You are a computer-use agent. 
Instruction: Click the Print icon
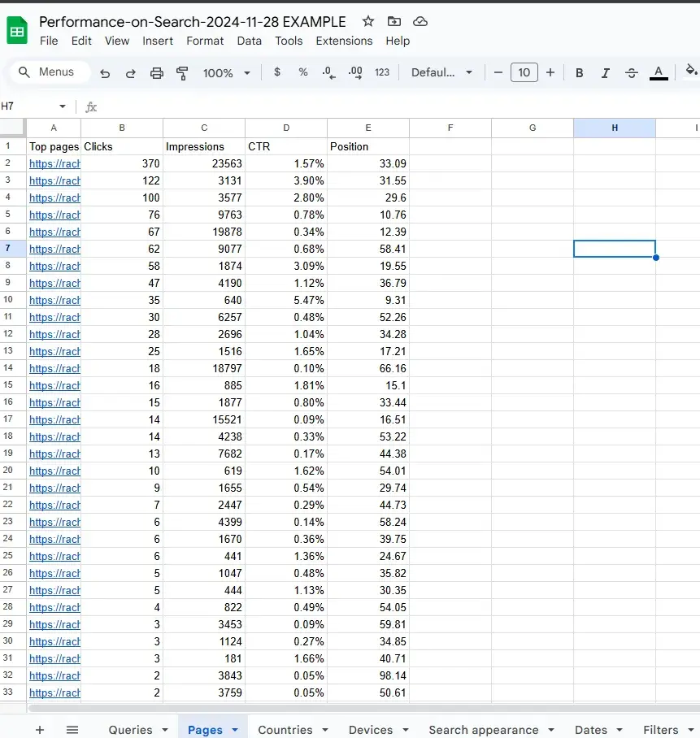pyautogui.click(x=156, y=73)
